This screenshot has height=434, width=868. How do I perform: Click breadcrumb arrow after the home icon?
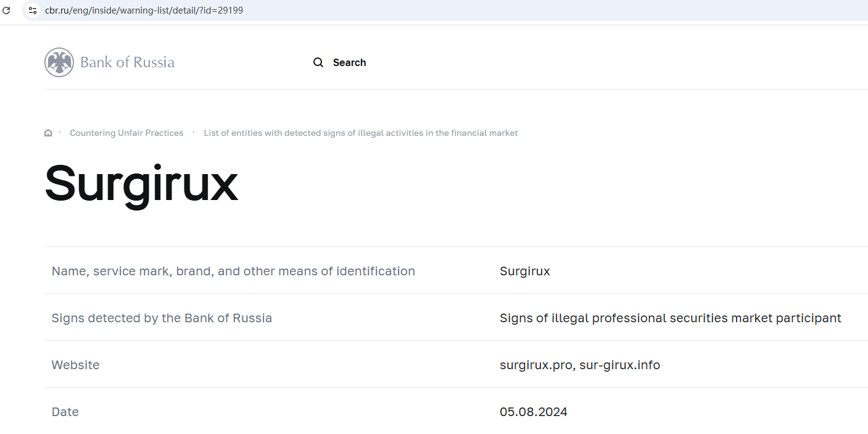(60, 132)
